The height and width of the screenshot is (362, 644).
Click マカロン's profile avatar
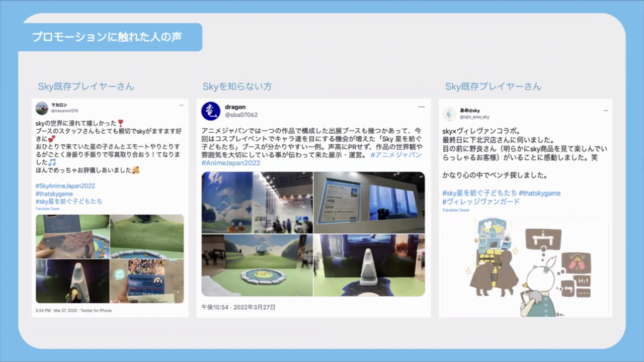point(42,108)
